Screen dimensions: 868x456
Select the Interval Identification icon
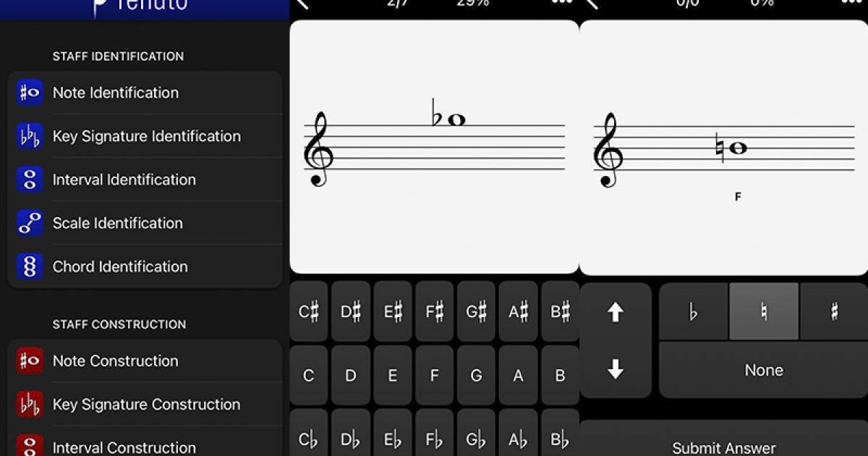click(30, 180)
